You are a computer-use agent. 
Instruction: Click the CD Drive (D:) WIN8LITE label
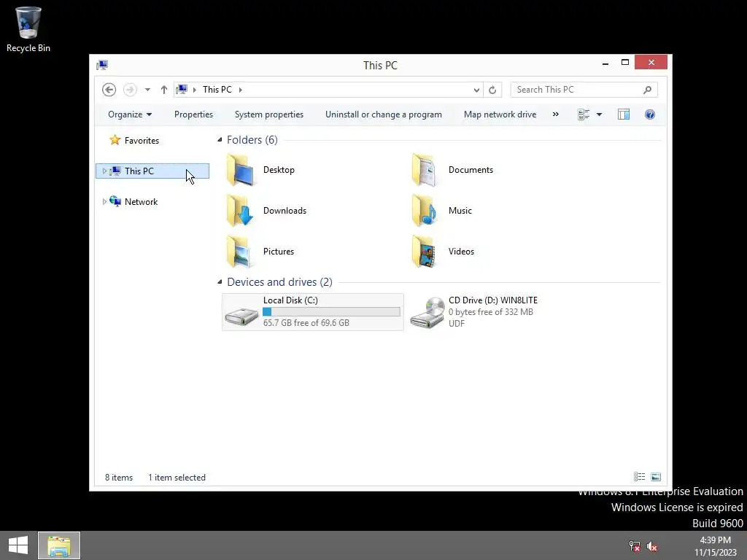493,300
